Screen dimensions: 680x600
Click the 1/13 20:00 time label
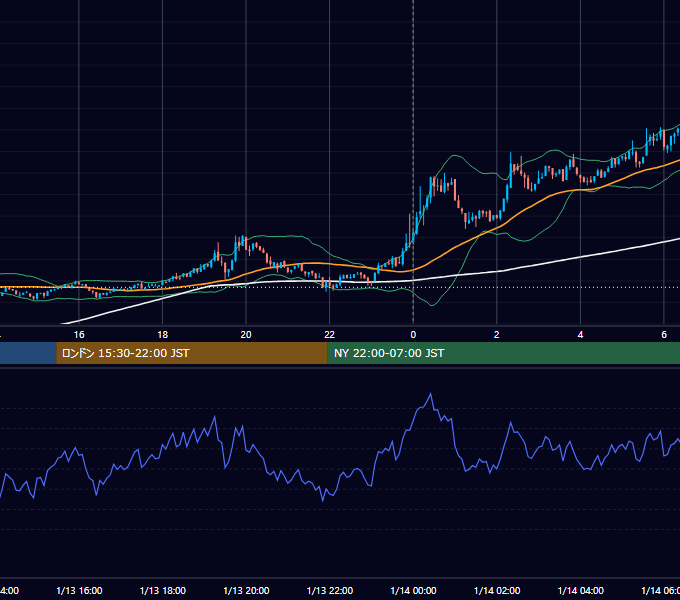click(x=246, y=590)
